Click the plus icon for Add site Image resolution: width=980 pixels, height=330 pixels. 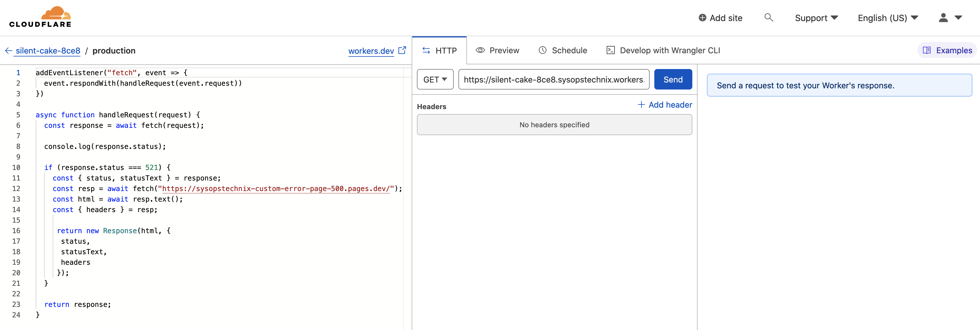pos(702,18)
